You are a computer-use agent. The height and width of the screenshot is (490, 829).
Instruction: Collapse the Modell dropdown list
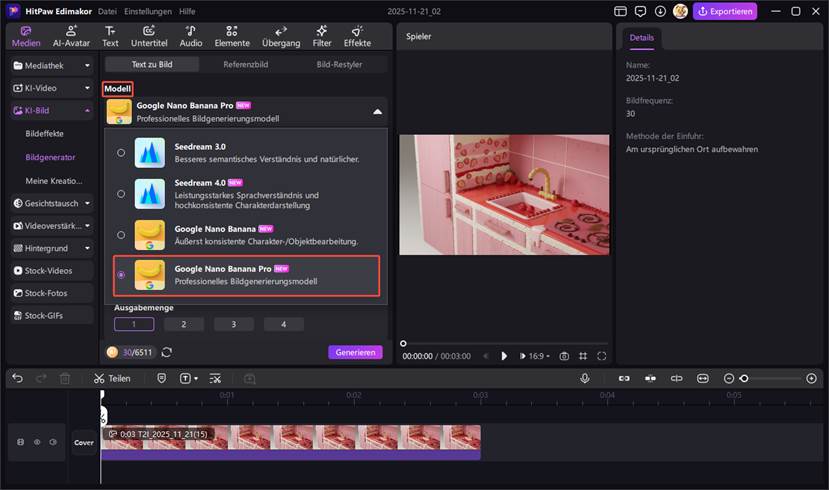coord(377,112)
